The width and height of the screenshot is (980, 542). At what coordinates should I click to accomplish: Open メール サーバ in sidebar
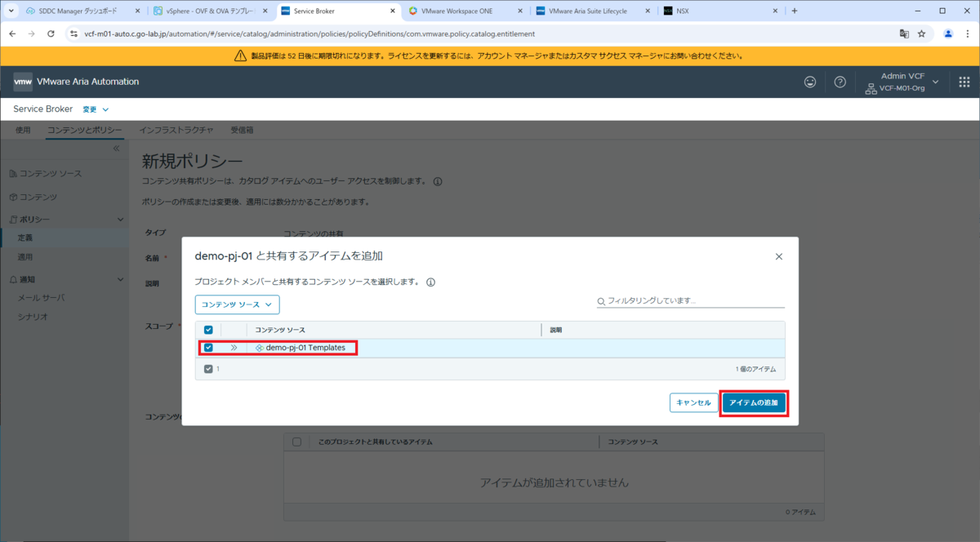tap(41, 297)
